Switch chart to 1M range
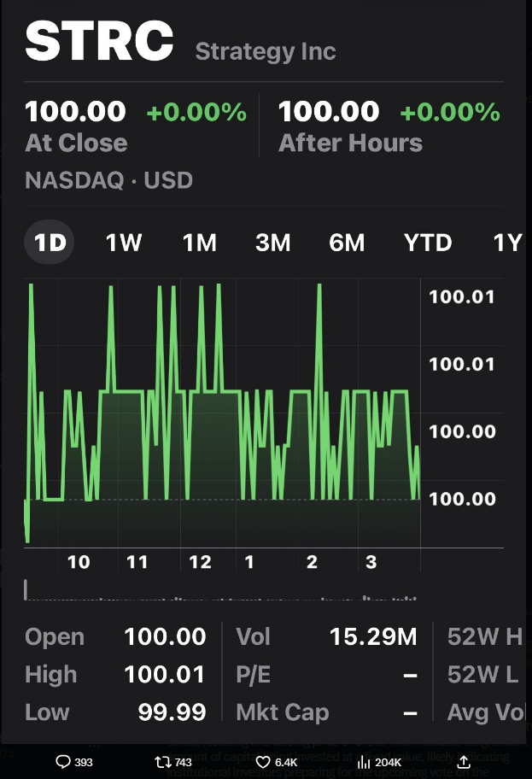Screen dimensions: 532x779 (199, 243)
